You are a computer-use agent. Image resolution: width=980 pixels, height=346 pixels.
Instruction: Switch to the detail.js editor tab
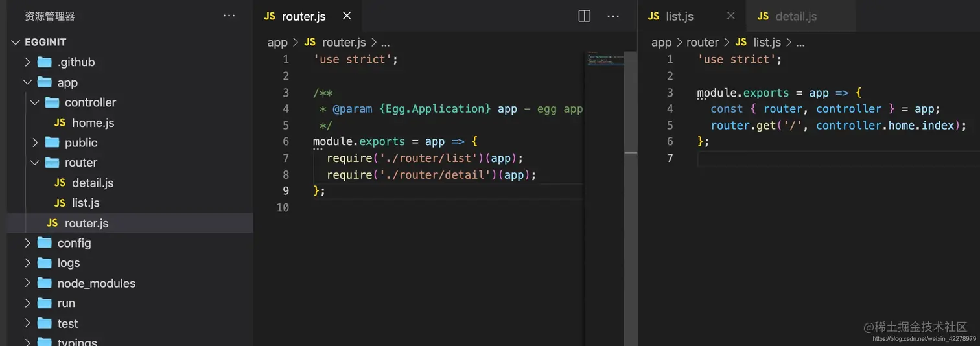(801, 16)
